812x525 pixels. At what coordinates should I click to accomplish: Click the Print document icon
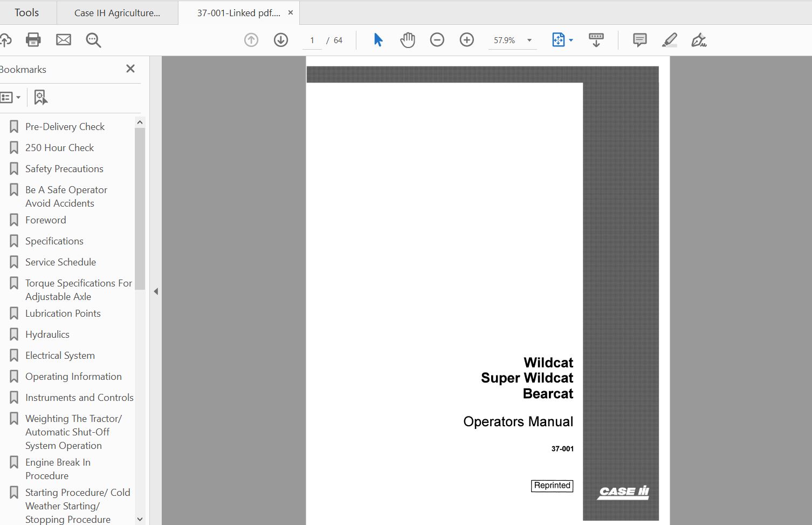point(33,39)
